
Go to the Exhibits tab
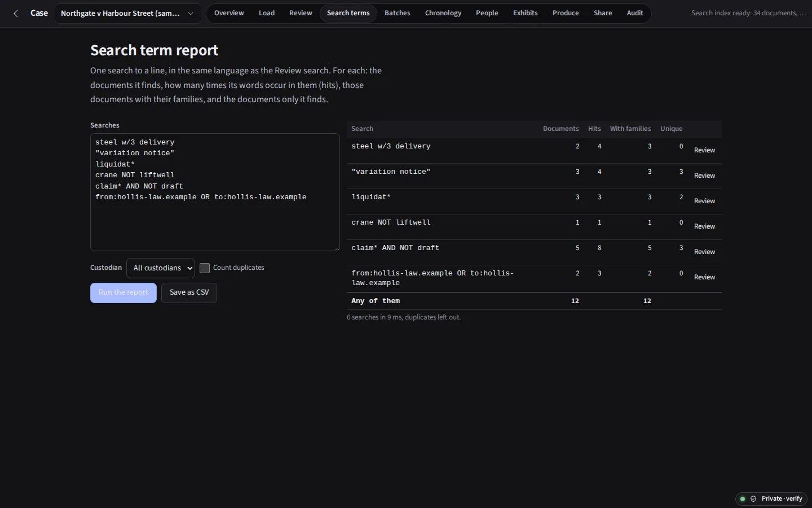click(x=526, y=13)
